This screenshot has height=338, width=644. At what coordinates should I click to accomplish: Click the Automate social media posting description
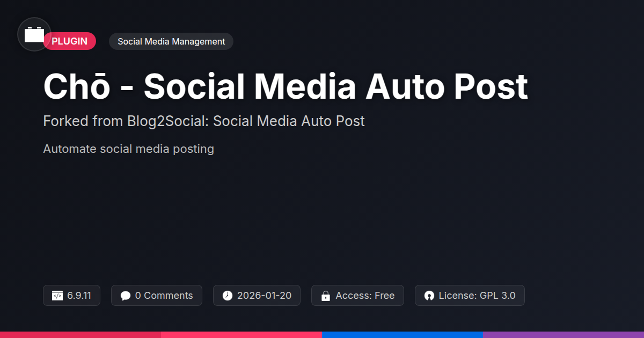pyautogui.click(x=128, y=149)
